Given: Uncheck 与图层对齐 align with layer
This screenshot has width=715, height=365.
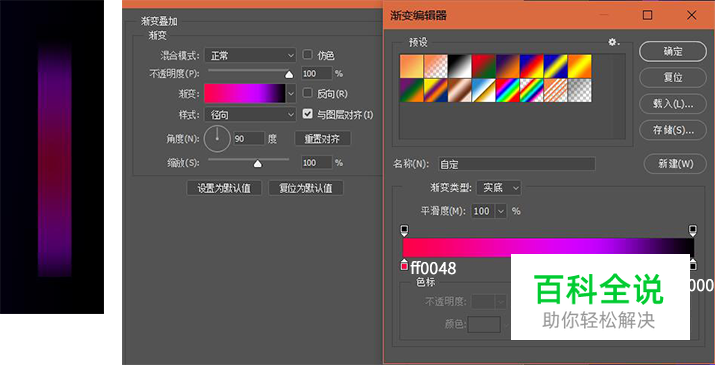Looking at the screenshot, I should (307, 114).
